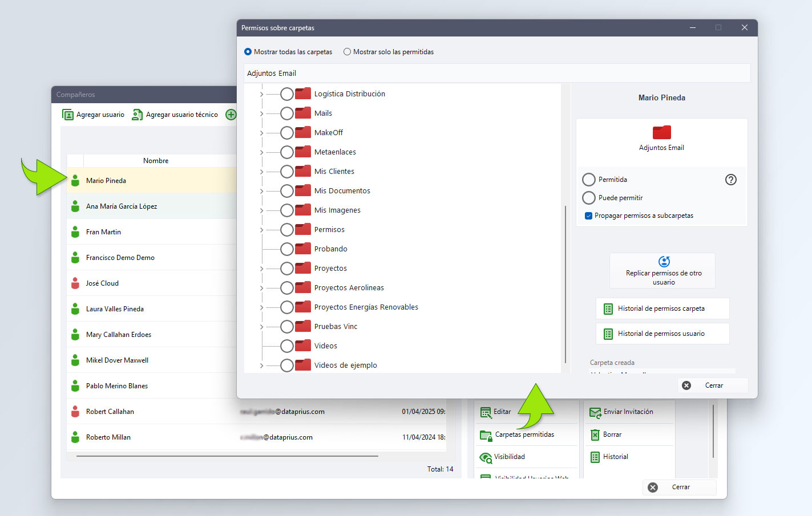Select the Puede permitir radio option
Viewport: 812px width, 516px height.
pyautogui.click(x=589, y=198)
